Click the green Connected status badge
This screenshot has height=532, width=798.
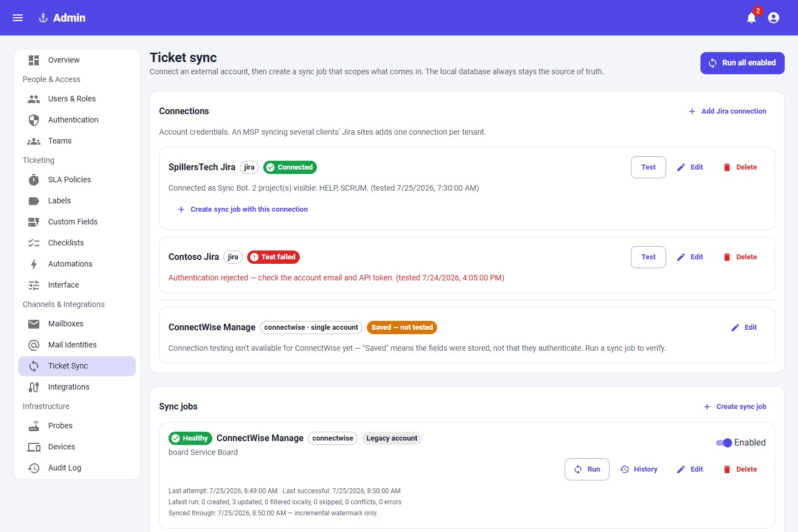click(290, 167)
